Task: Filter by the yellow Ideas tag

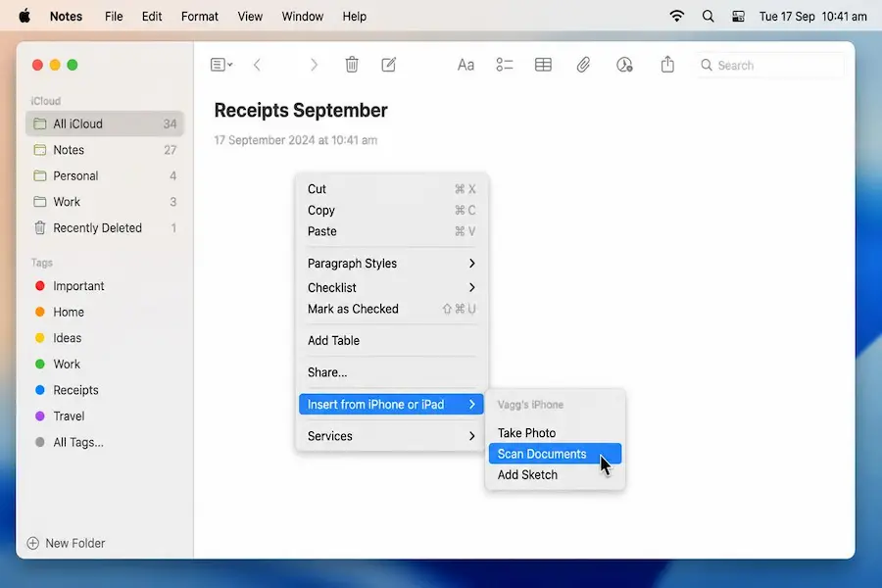Action: point(59,337)
